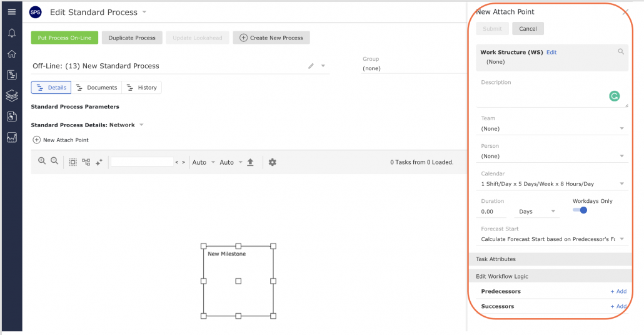Click the Group (none) field
644x335 pixels.
point(413,68)
